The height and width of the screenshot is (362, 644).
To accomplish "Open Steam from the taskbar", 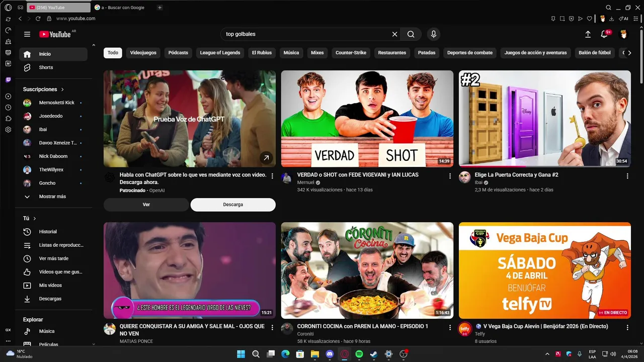I will [374, 354].
